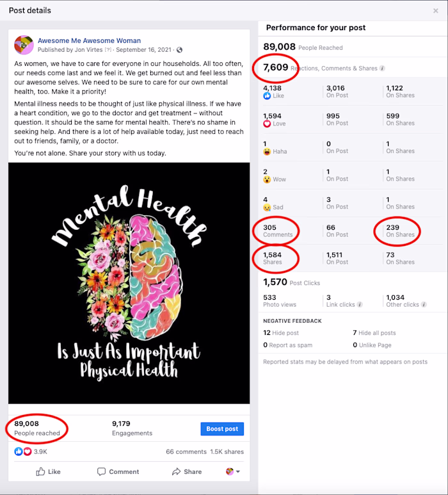The image size is (448, 495).
Task: Open the Mental Health brain image
Action: pos(129,283)
